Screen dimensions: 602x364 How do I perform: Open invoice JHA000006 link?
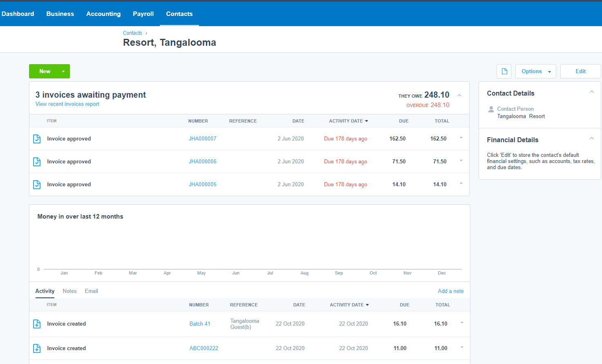[202, 162]
